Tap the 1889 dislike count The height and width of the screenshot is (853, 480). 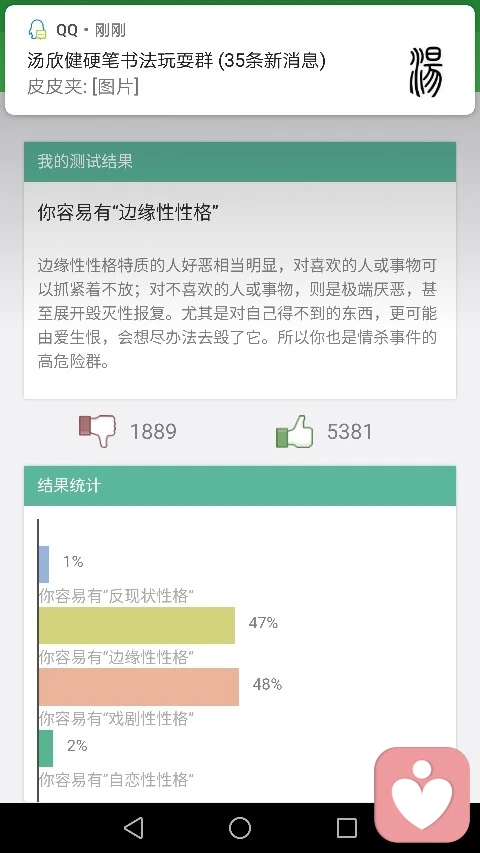[x=153, y=432]
